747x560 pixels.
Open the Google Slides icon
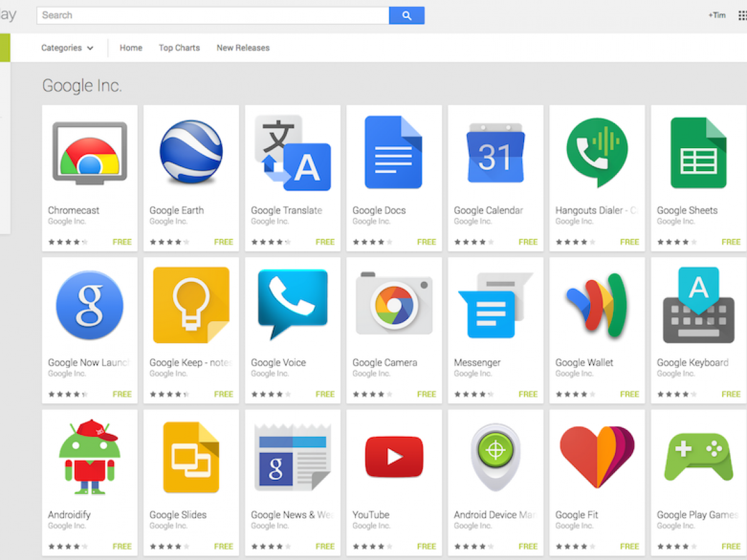[x=191, y=457]
